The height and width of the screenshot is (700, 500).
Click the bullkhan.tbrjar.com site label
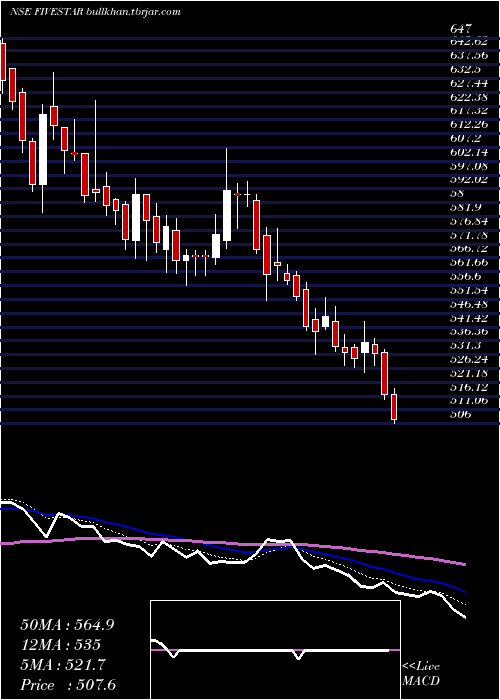coord(133,12)
